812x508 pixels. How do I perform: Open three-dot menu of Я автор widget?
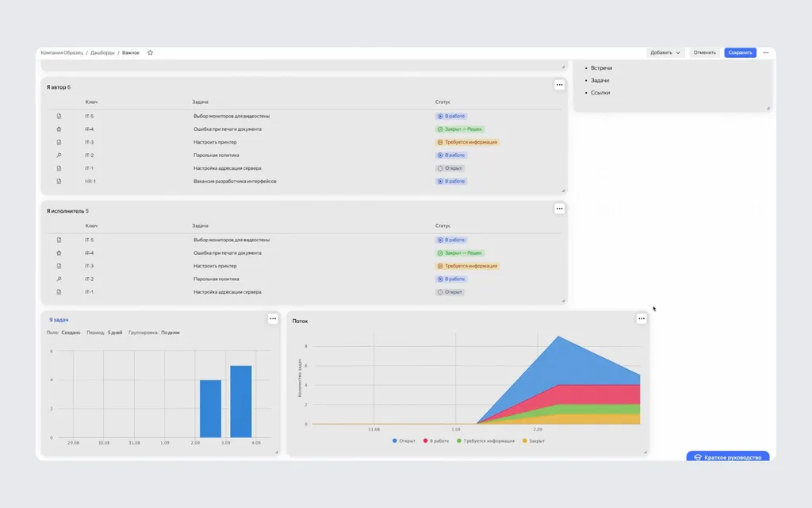[559, 84]
